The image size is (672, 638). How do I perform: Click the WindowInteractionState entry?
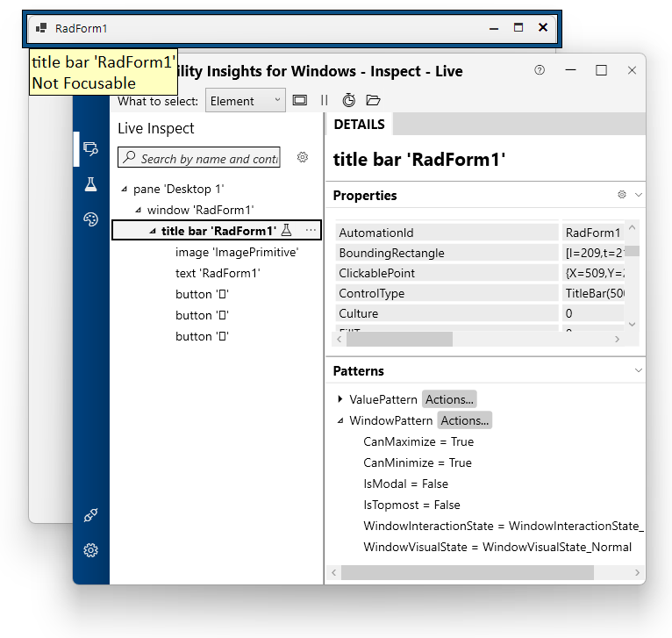(x=504, y=526)
